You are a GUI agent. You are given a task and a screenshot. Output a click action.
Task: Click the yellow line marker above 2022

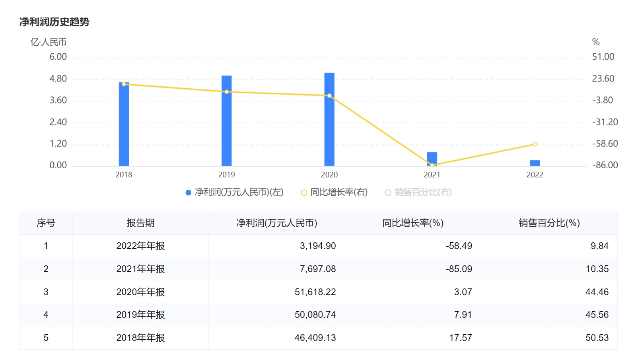click(535, 144)
